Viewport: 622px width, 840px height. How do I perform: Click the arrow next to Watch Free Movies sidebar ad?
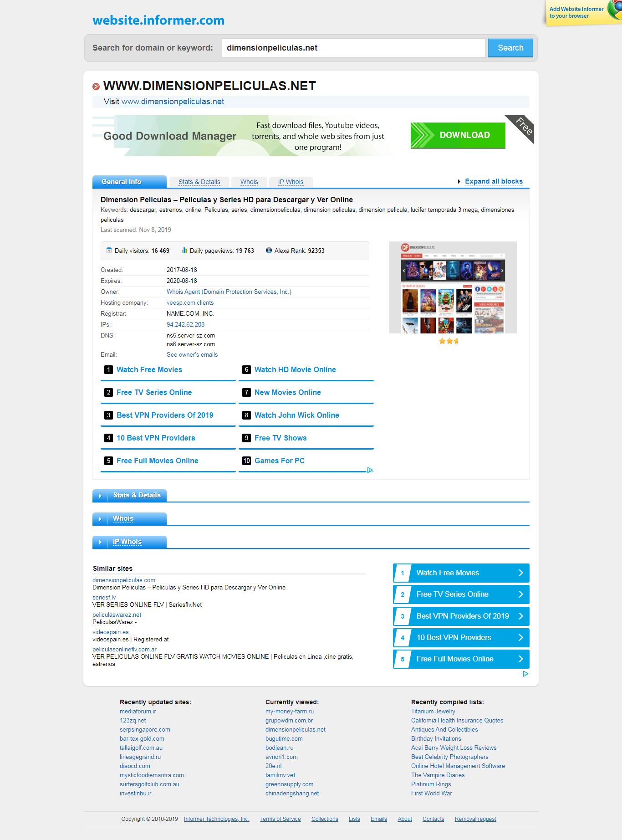coord(521,573)
